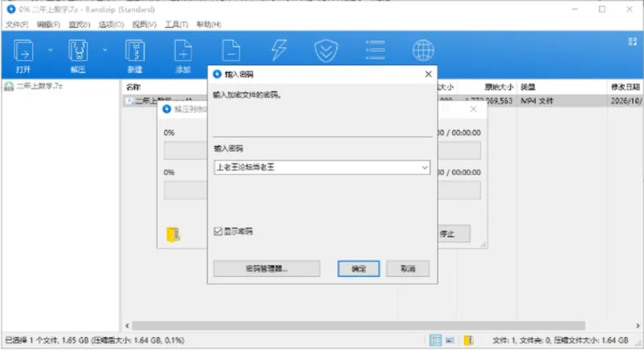Click the 确定 confirm button

pos(358,269)
